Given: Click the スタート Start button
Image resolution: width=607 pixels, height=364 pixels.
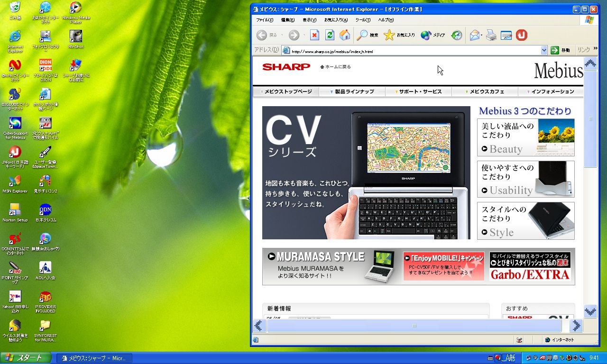Looking at the screenshot, I should click(x=26, y=358).
